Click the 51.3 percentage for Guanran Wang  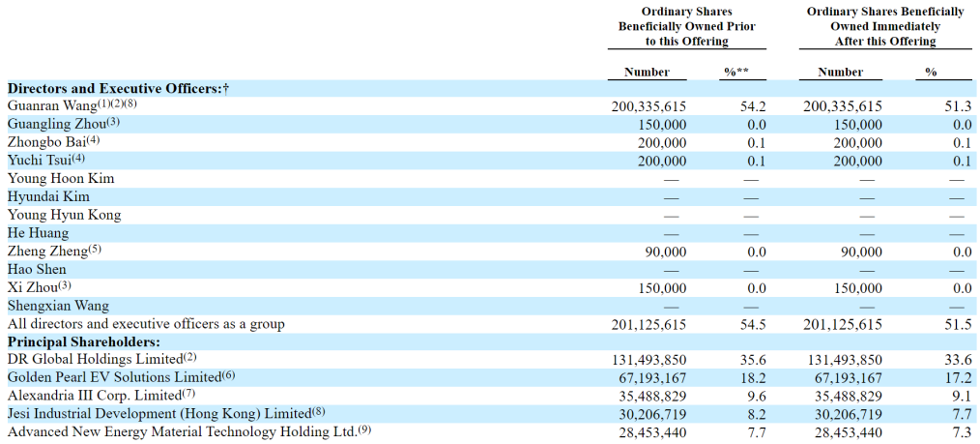960,106
